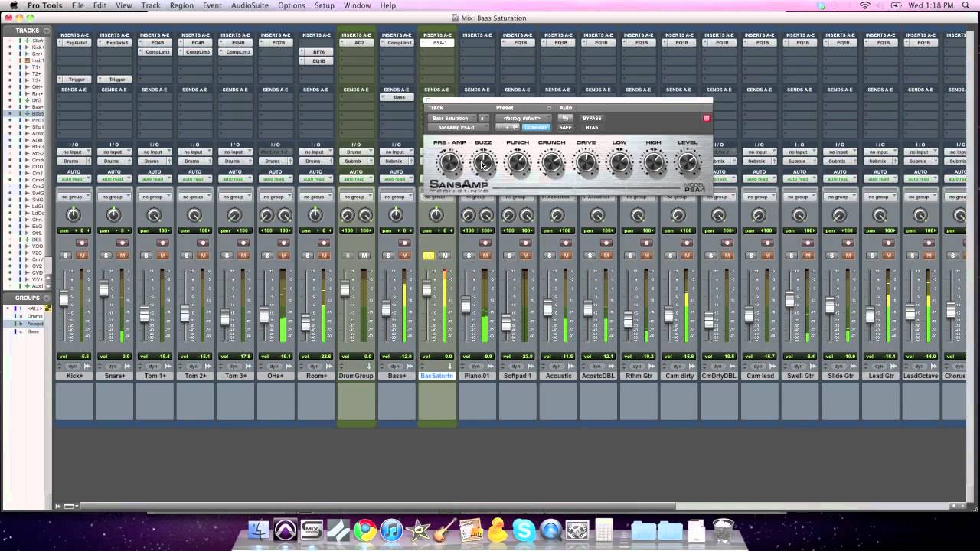Open Skype from the dock

click(x=524, y=530)
